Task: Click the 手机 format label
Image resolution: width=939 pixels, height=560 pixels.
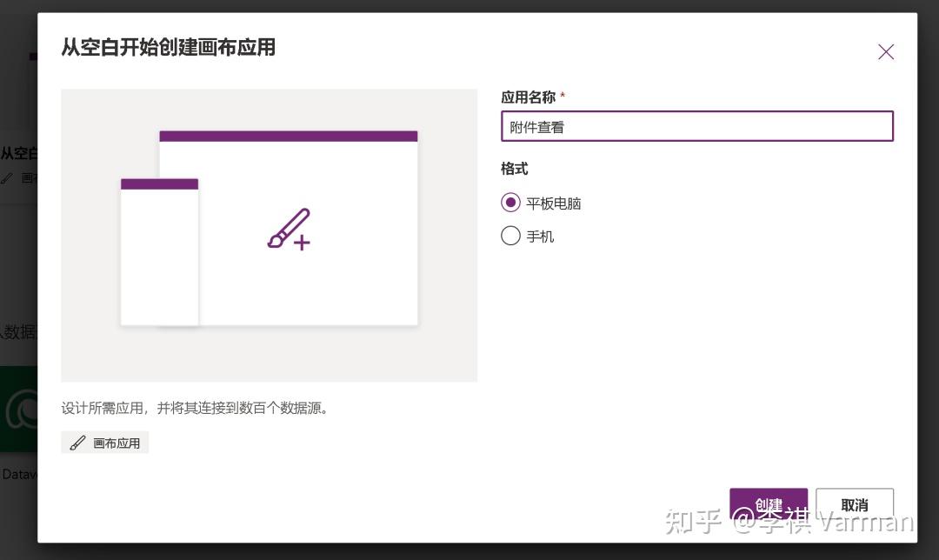Action: pos(540,237)
